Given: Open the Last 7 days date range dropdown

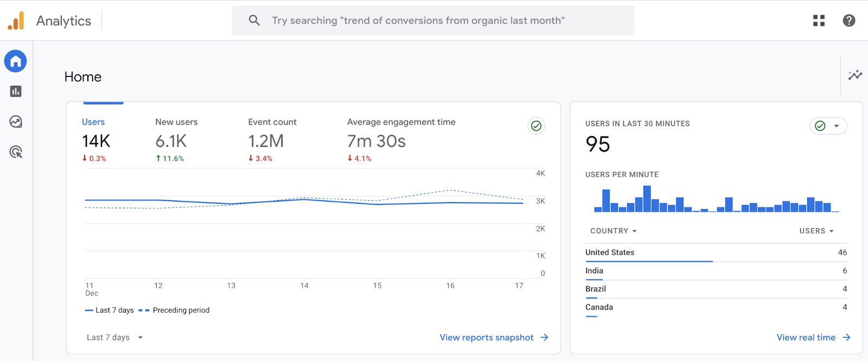Looking at the screenshot, I should click(x=114, y=337).
